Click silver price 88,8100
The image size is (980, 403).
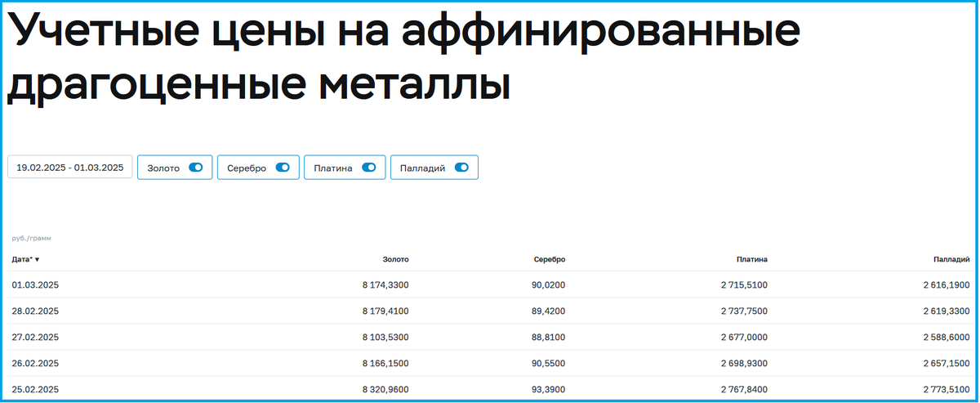point(548,337)
